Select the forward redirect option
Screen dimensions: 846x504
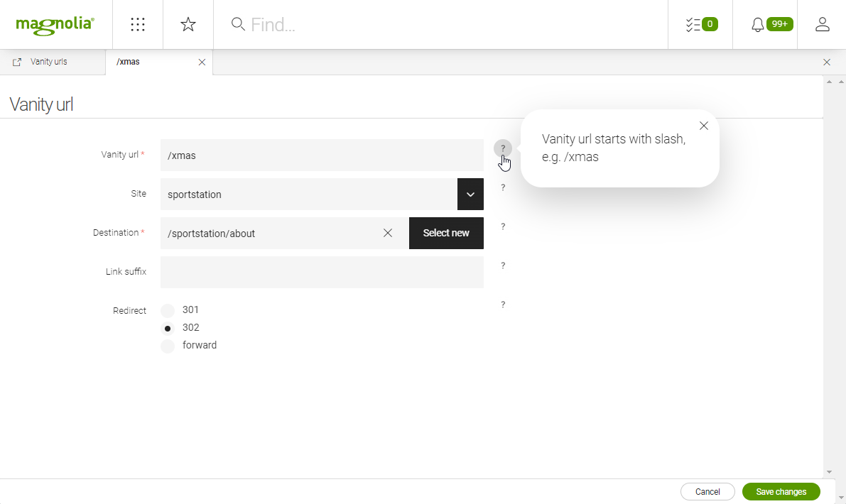click(168, 346)
